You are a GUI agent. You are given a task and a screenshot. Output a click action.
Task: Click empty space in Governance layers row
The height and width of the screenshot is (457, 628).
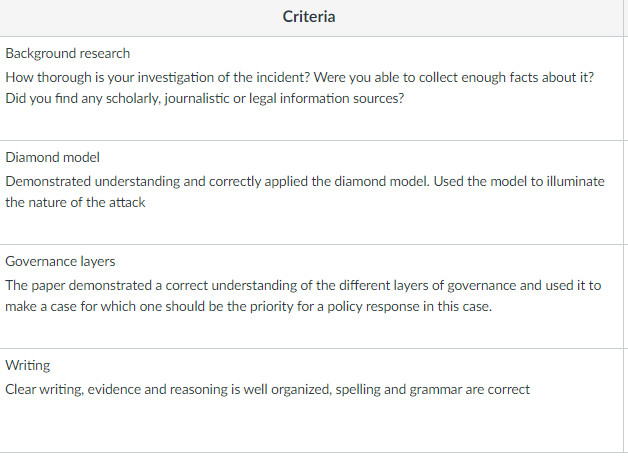click(x=312, y=331)
